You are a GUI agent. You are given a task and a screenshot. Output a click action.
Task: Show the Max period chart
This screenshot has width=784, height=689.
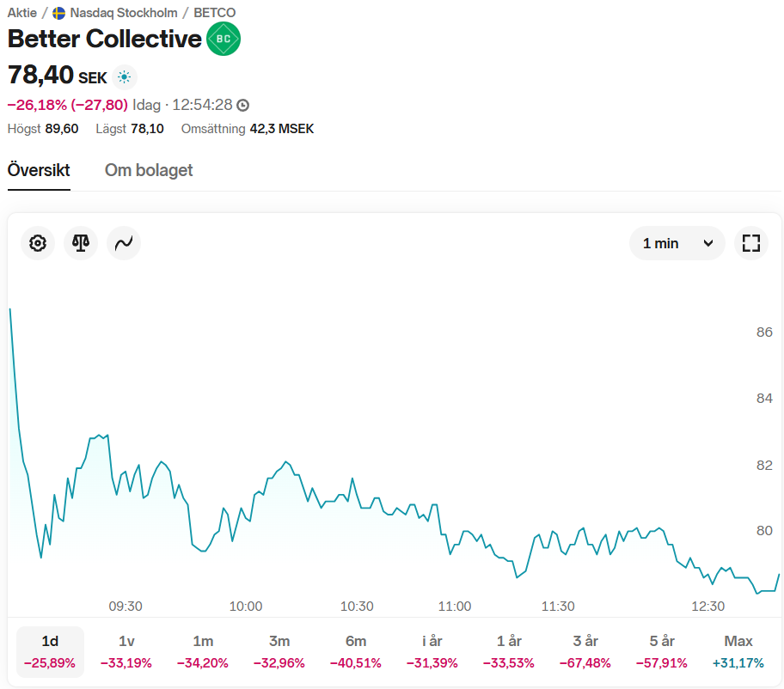pyautogui.click(x=738, y=651)
